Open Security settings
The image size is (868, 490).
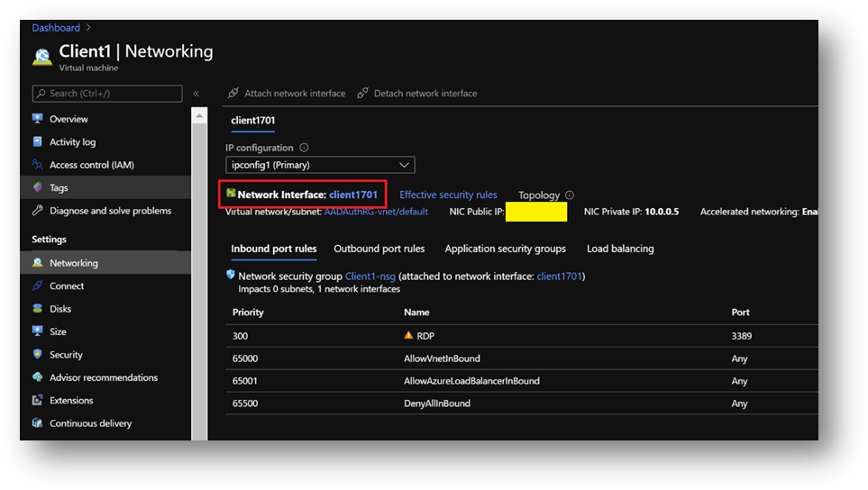(x=66, y=355)
